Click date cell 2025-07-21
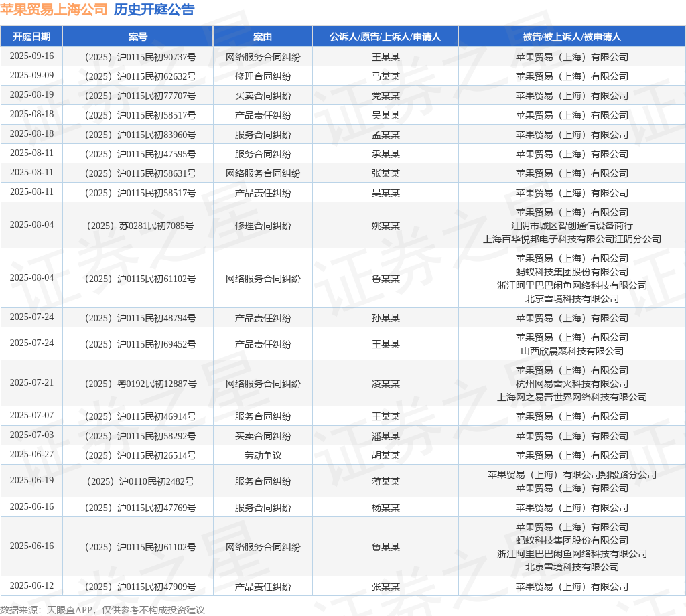 31,382
